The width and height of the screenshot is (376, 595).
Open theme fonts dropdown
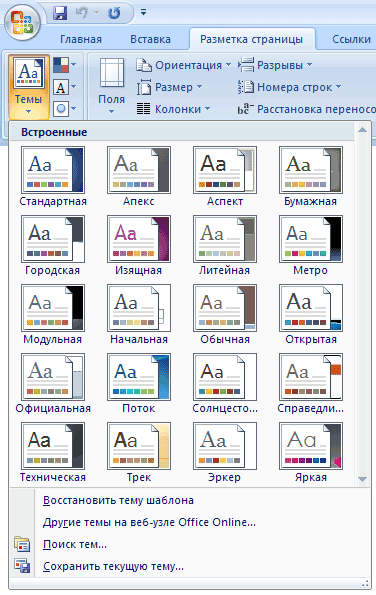coord(65,87)
